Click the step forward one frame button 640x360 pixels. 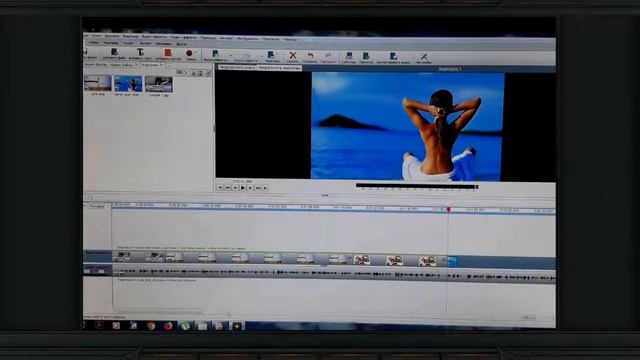(250, 188)
